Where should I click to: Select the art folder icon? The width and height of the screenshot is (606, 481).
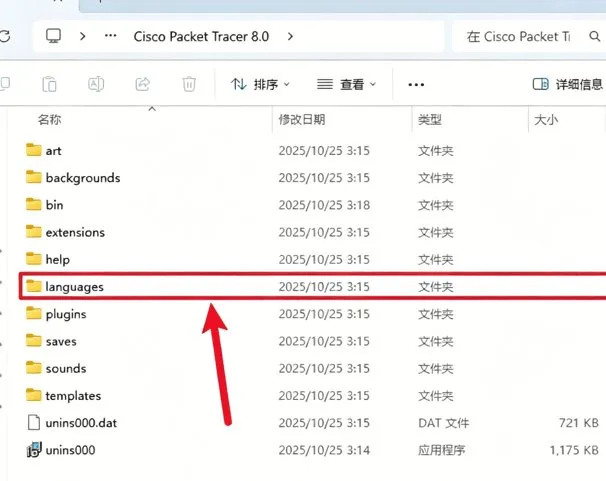click(x=34, y=150)
